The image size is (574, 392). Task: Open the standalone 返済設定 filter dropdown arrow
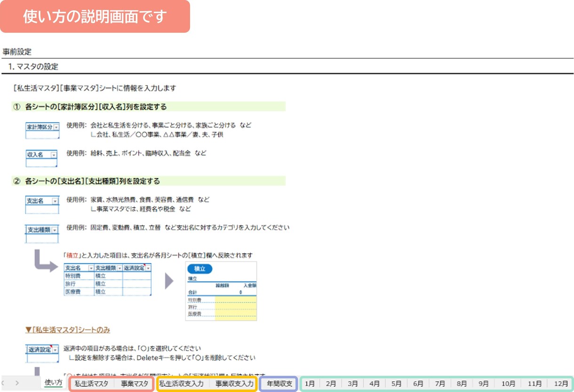point(56,350)
